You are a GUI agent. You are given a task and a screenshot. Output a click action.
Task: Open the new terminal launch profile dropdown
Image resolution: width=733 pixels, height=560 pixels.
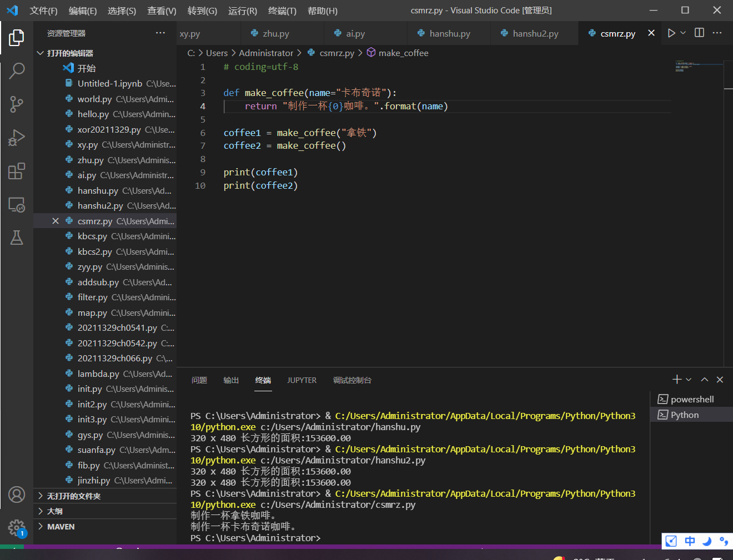click(689, 380)
